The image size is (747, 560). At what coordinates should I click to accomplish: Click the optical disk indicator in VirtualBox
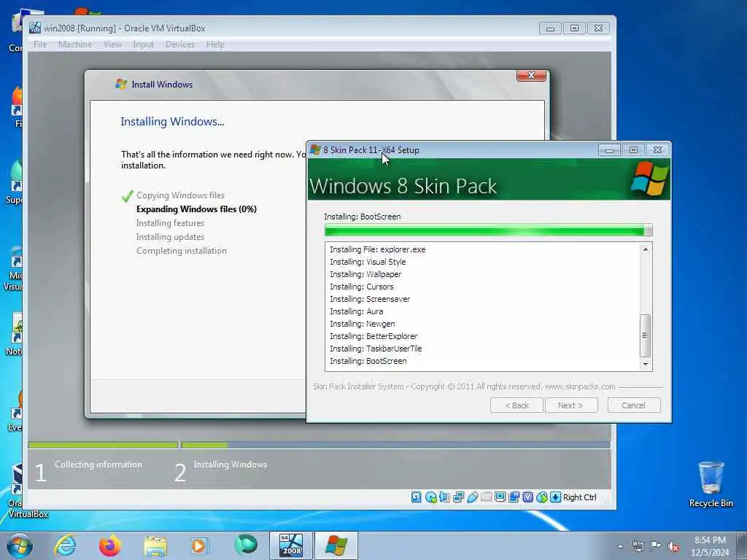tap(430, 497)
